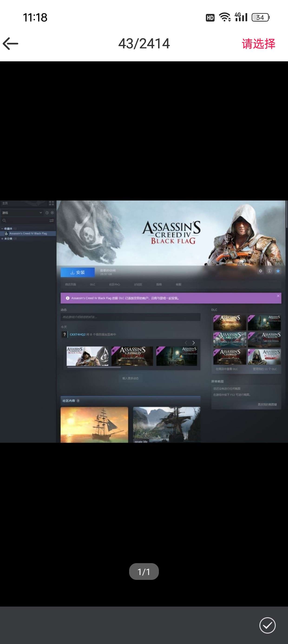Screen dimensions: 288x644
Task: Open the 游戏 library filter dropdown
Action: 22,213
